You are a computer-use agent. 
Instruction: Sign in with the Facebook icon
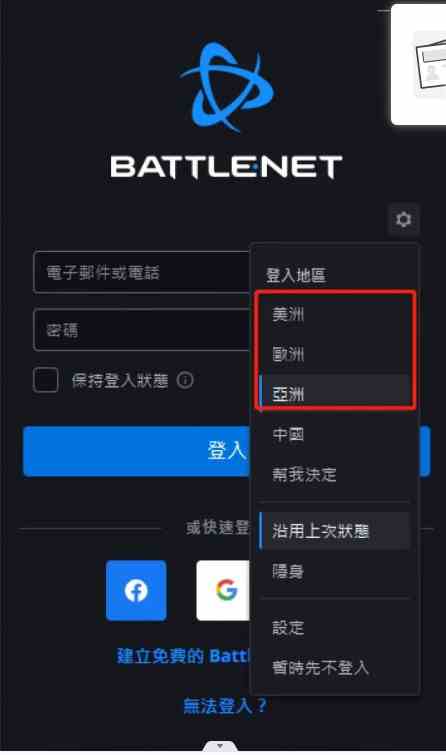pyautogui.click(x=136, y=590)
